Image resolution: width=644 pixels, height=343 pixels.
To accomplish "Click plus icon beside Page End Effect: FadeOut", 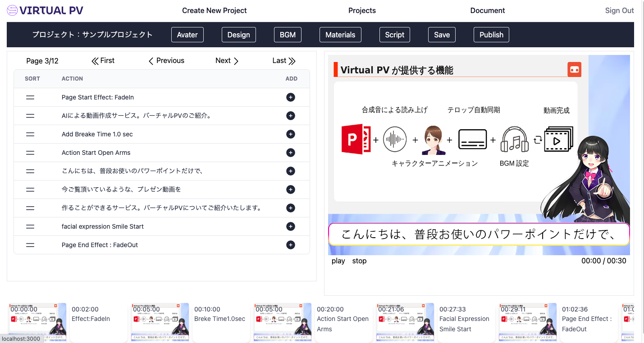I will click(291, 245).
